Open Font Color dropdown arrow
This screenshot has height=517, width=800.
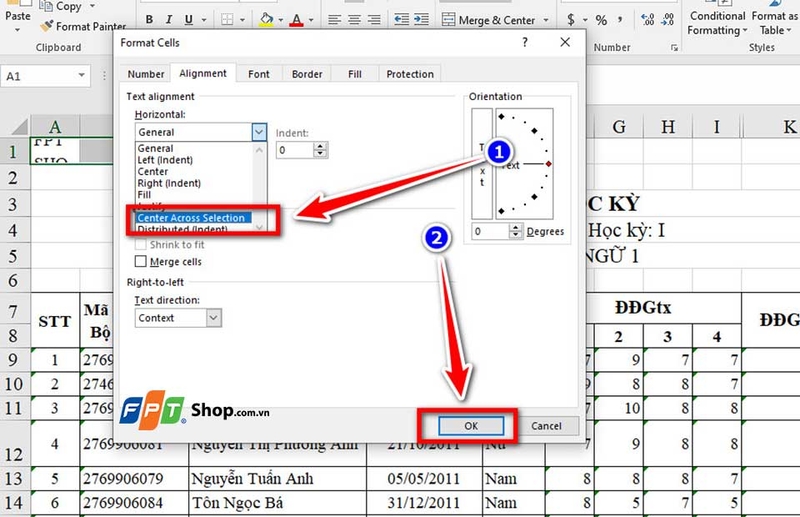[x=311, y=20]
